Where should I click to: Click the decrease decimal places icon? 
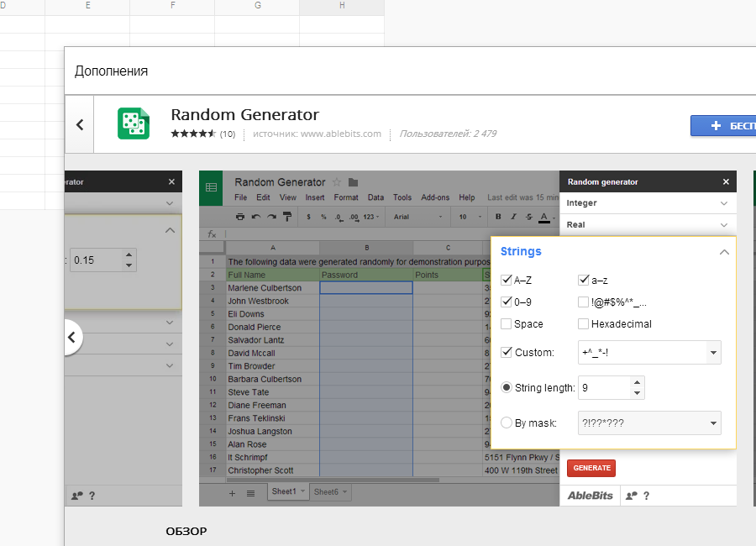click(x=339, y=218)
